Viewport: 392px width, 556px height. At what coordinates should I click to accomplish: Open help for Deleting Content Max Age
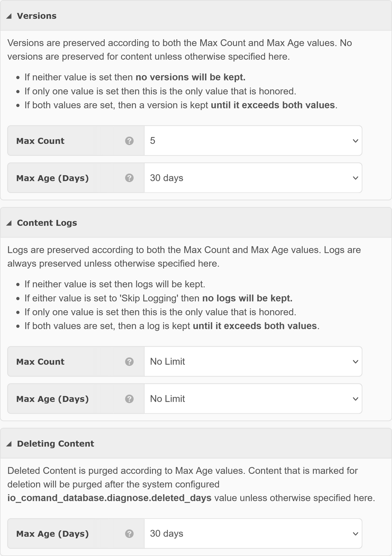(129, 534)
